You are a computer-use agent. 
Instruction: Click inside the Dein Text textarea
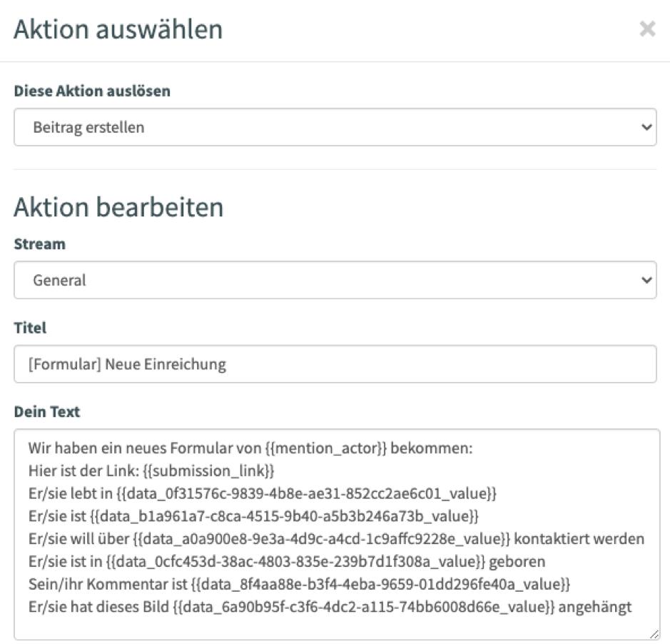coord(337,535)
